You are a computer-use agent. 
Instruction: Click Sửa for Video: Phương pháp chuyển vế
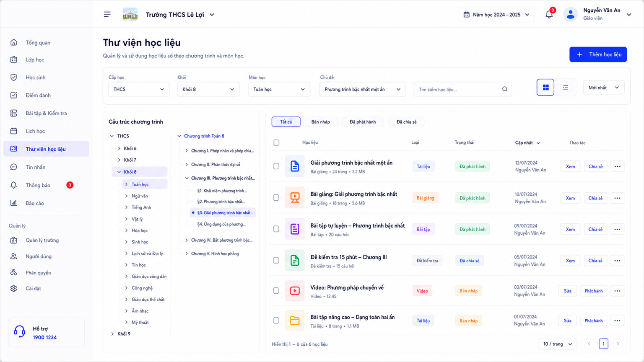pyautogui.click(x=568, y=291)
